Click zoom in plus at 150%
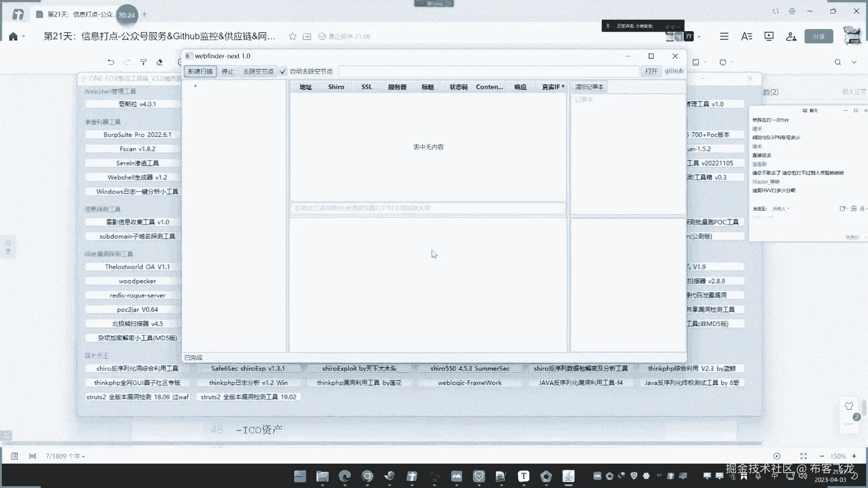868x488 pixels. coord(854,456)
